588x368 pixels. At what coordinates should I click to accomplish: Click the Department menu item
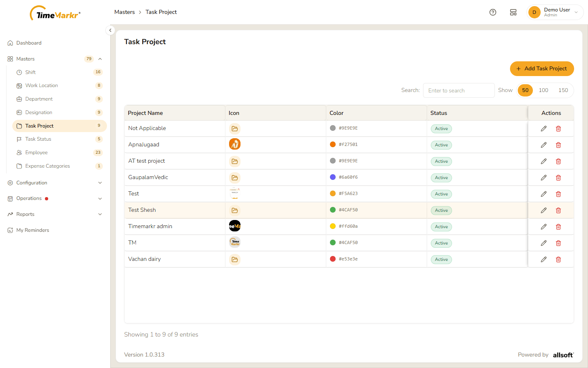(60, 99)
